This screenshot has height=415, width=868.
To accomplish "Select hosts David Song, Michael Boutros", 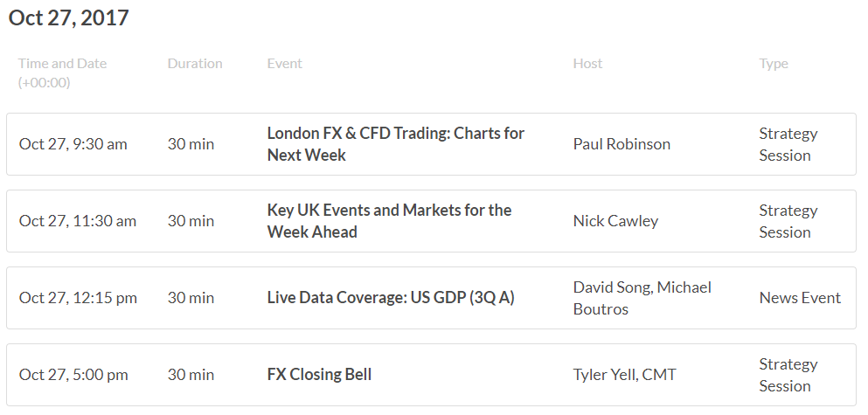I will 642,298.
